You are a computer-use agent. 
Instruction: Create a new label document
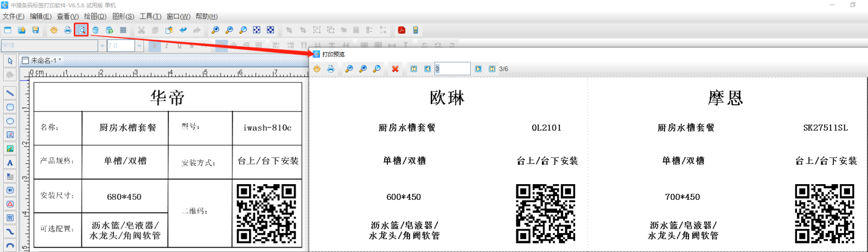tap(8, 30)
